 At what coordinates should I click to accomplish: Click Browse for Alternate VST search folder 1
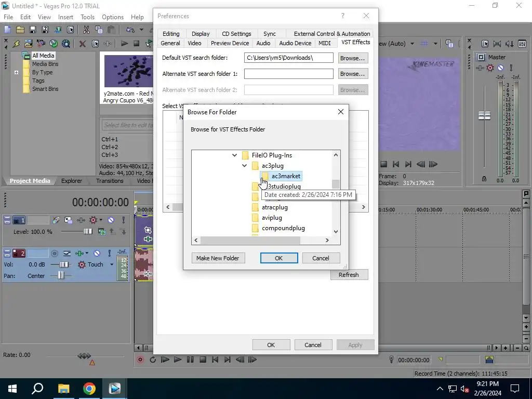[353, 74]
